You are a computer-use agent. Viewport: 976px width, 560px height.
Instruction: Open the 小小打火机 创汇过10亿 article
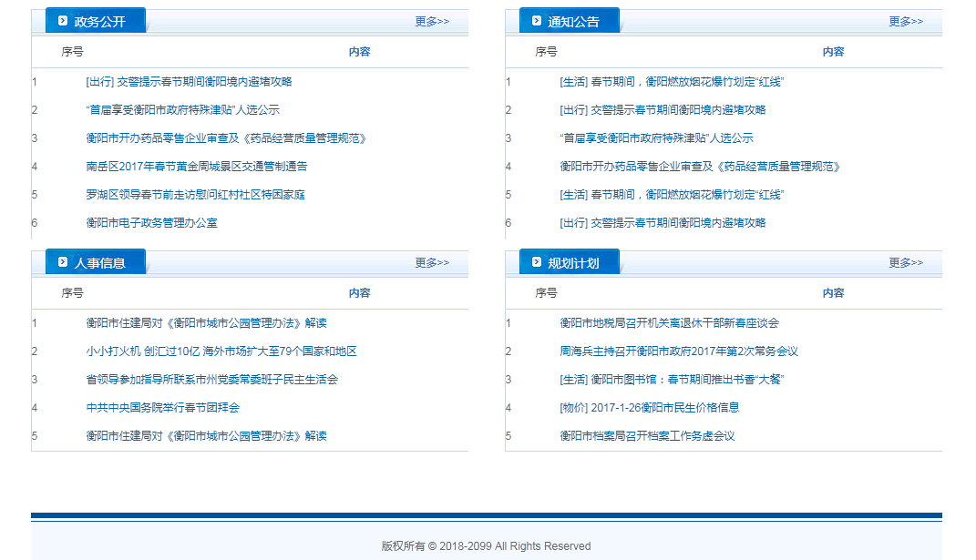221,351
